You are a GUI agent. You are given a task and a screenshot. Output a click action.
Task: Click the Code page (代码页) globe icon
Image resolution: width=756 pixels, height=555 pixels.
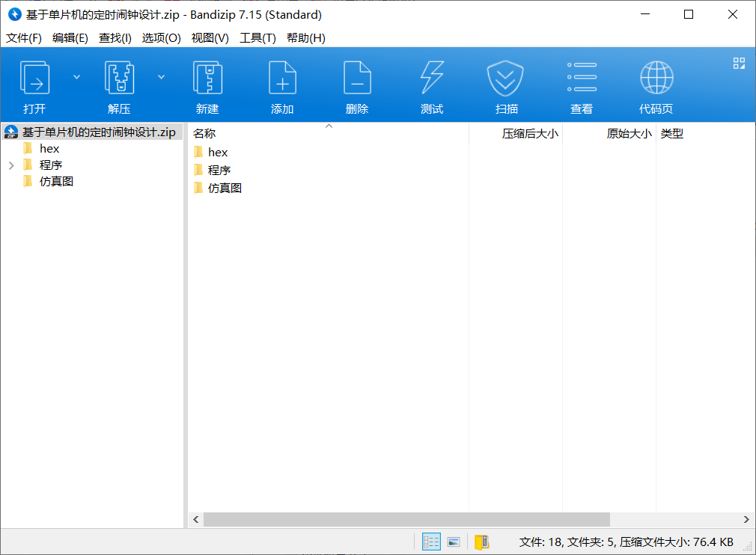[x=656, y=78]
